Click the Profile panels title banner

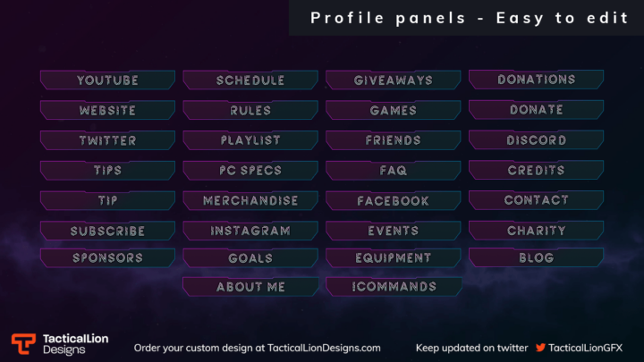[467, 18]
